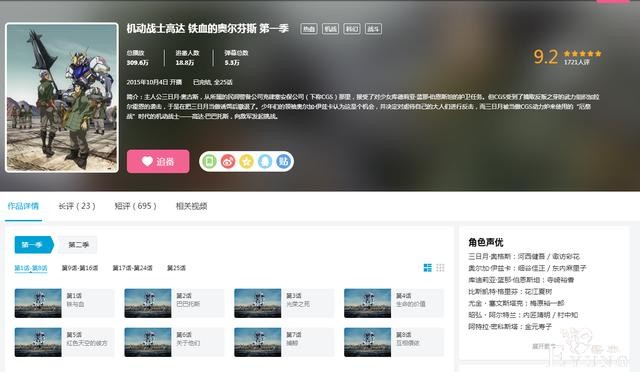This screenshot has height=372, width=640.
Task: Click the 热血 genre tag
Action: (309, 29)
